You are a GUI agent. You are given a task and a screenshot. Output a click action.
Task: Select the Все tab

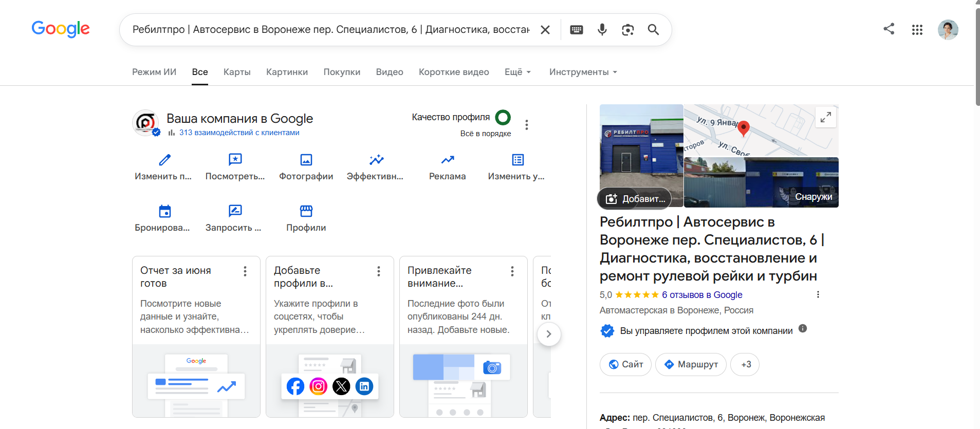tap(200, 72)
